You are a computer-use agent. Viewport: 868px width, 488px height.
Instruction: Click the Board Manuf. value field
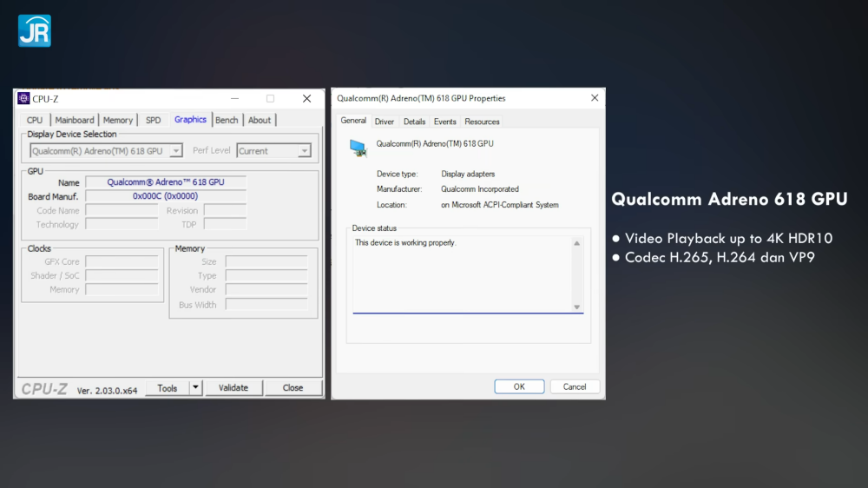pos(166,196)
